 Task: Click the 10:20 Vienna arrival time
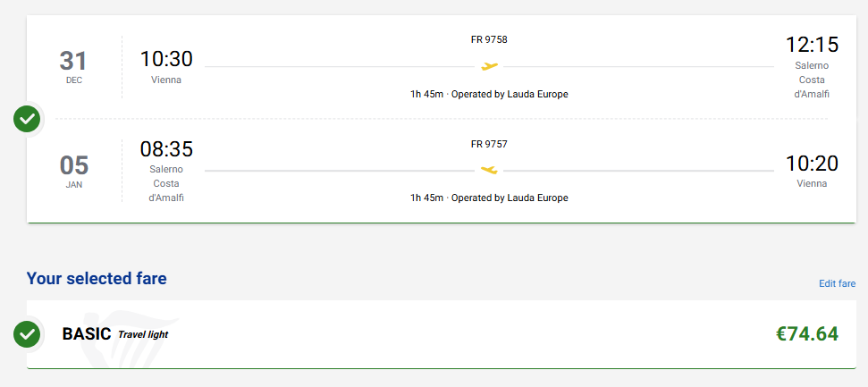(812, 164)
